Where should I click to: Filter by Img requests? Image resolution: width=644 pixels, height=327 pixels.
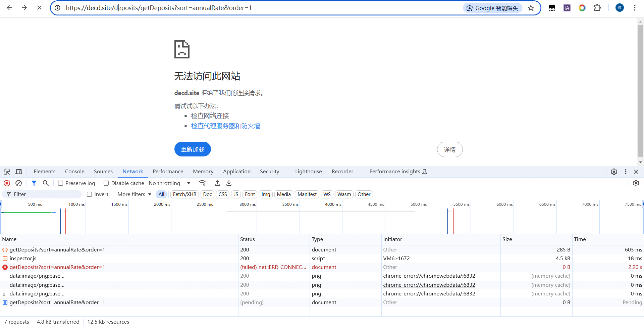coord(266,194)
